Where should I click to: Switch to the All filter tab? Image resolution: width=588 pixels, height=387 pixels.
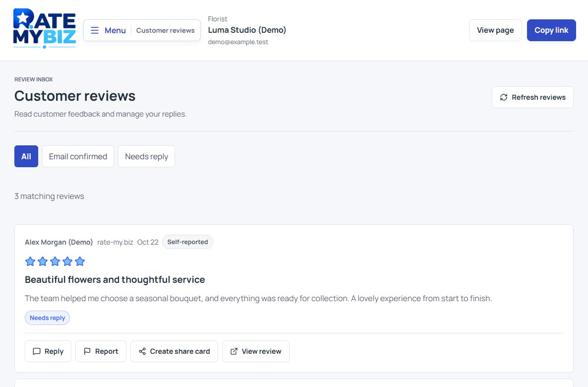click(26, 156)
